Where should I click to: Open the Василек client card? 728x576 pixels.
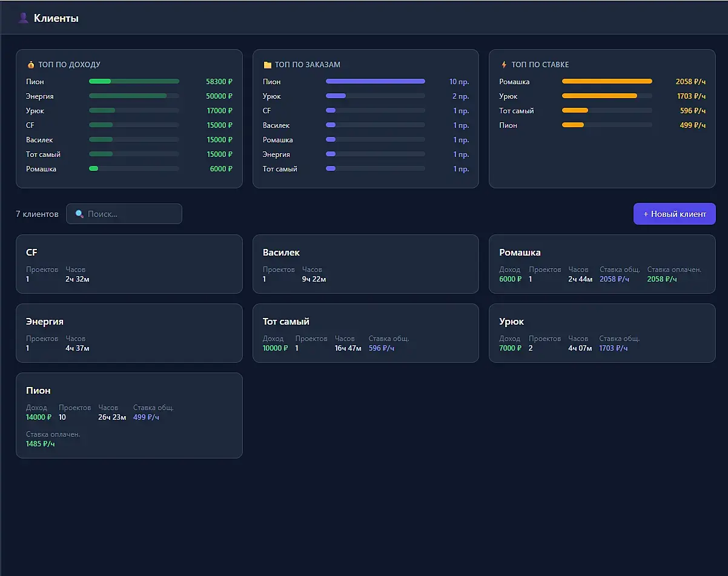tap(366, 264)
